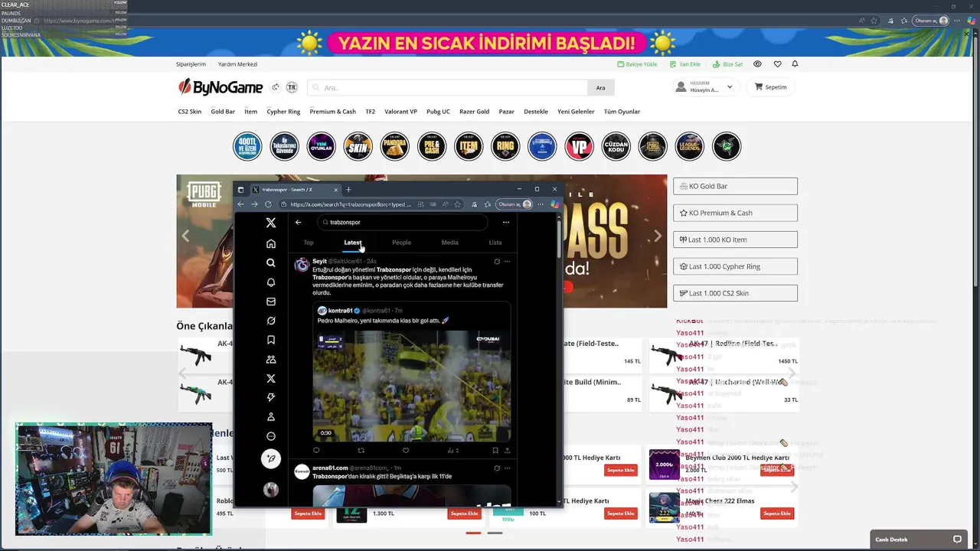Show next banner with right carousel arrow
Screen dimensions: 980x551
(657, 236)
